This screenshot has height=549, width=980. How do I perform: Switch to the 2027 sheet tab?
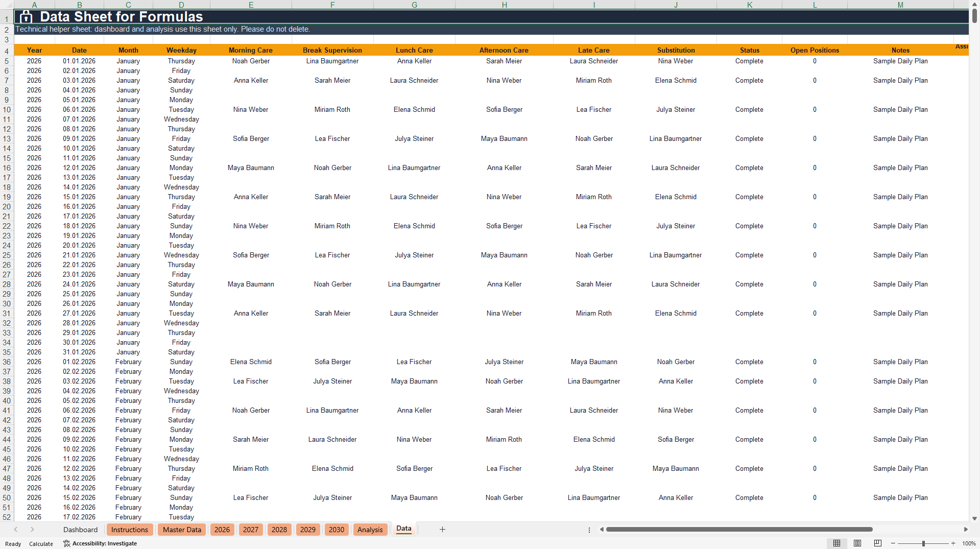[250, 530]
